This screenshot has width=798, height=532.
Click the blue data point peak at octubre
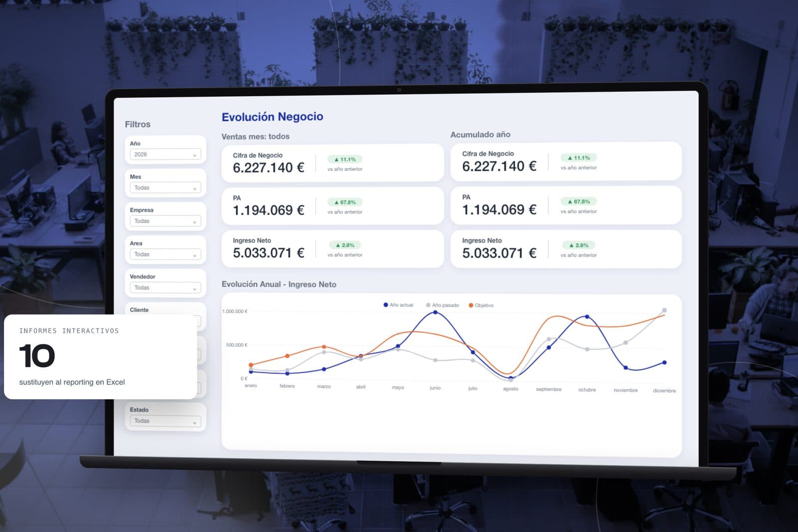(x=587, y=317)
